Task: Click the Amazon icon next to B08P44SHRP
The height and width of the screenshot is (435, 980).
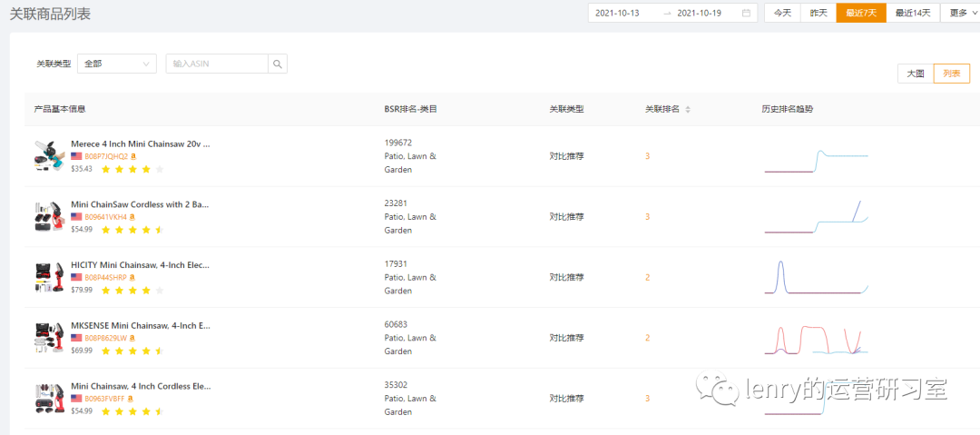Action: pos(132,277)
